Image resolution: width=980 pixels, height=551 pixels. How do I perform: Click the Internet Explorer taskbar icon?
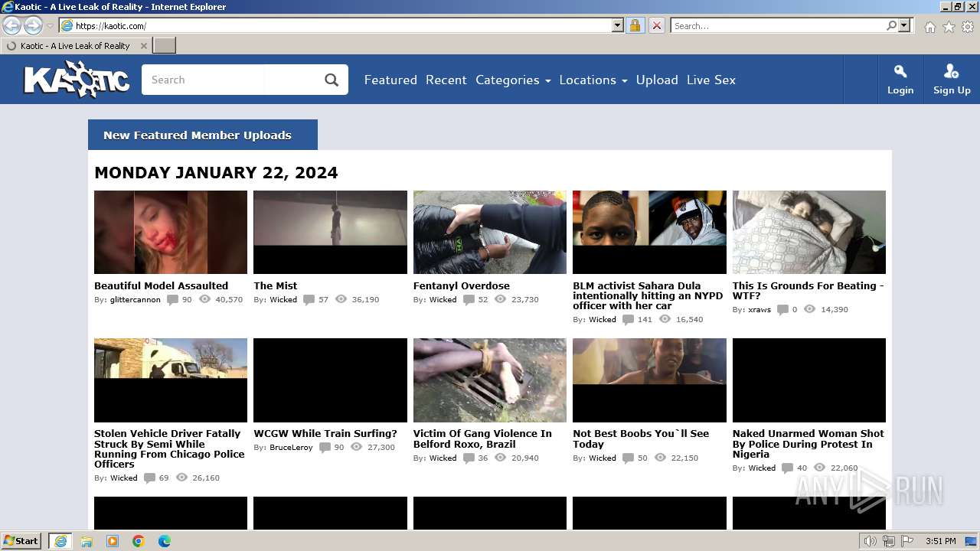pos(60,541)
